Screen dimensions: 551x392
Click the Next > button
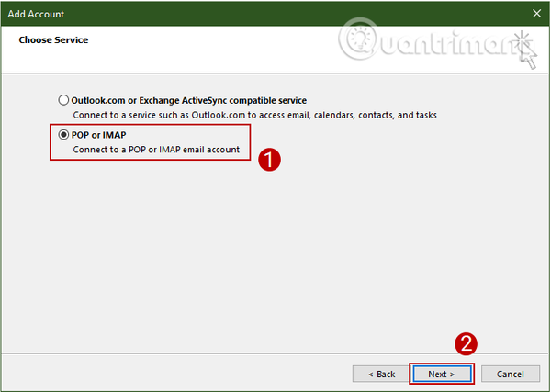coord(442,374)
